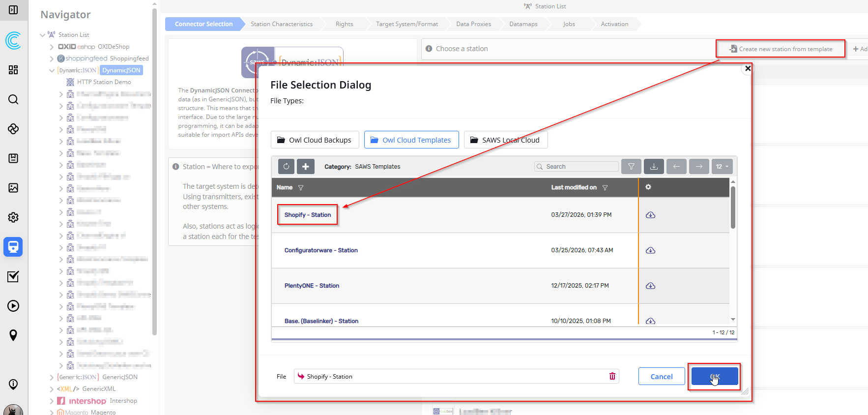This screenshot has height=415, width=868.
Task: Filter the Name column
Action: pyautogui.click(x=301, y=188)
